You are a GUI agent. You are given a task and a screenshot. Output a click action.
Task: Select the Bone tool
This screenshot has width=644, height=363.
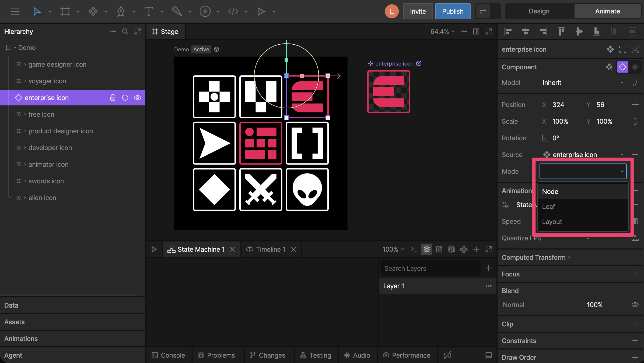click(x=177, y=12)
